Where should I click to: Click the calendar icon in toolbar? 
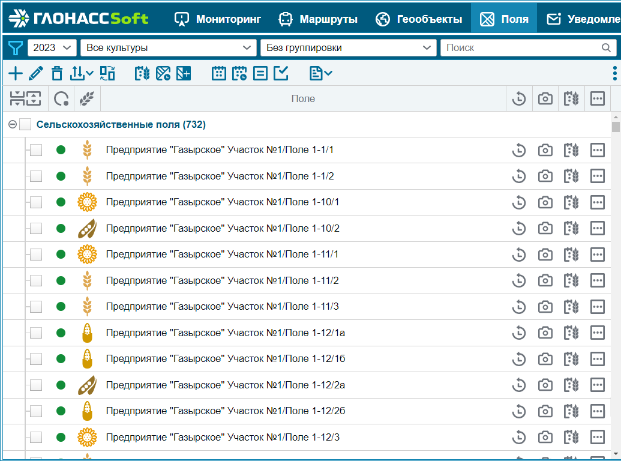click(x=219, y=74)
